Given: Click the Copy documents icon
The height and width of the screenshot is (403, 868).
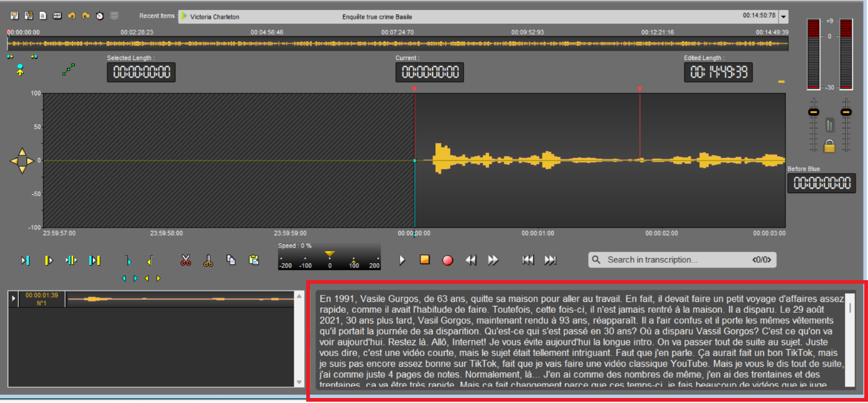Looking at the screenshot, I should tap(231, 260).
